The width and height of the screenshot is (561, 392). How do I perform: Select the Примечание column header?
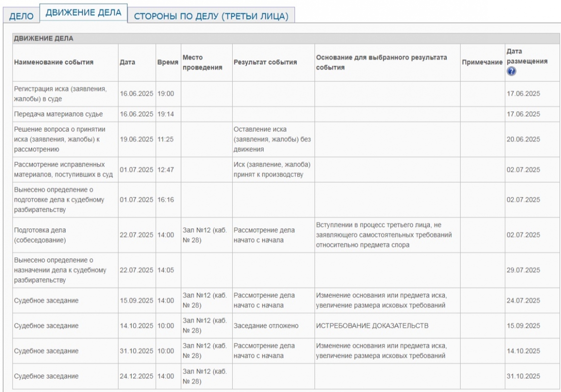[x=482, y=62]
